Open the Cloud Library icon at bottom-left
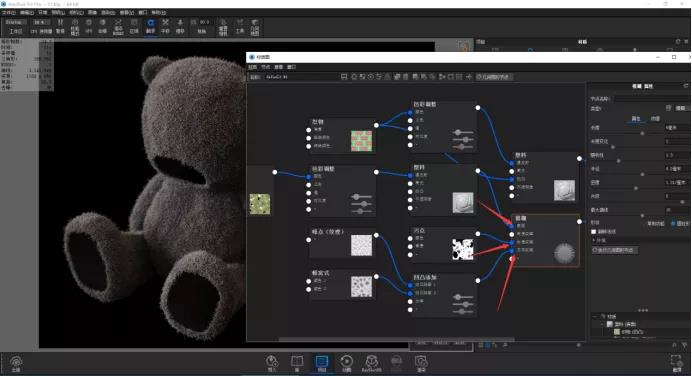The width and height of the screenshot is (692, 376). click(x=16, y=364)
